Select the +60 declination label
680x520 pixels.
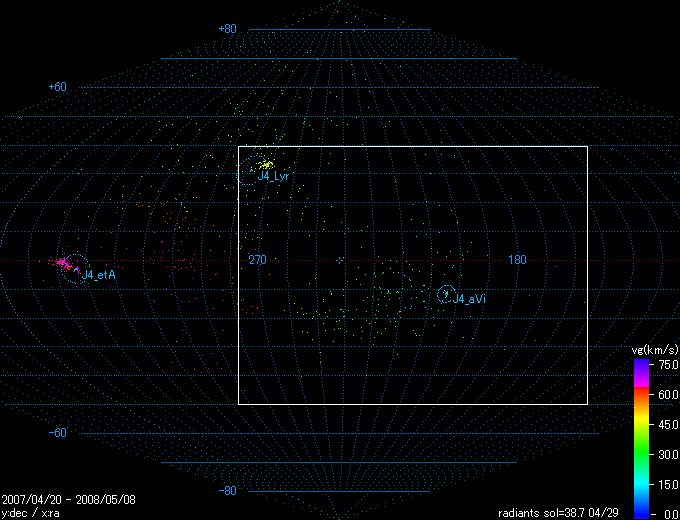coord(57,87)
